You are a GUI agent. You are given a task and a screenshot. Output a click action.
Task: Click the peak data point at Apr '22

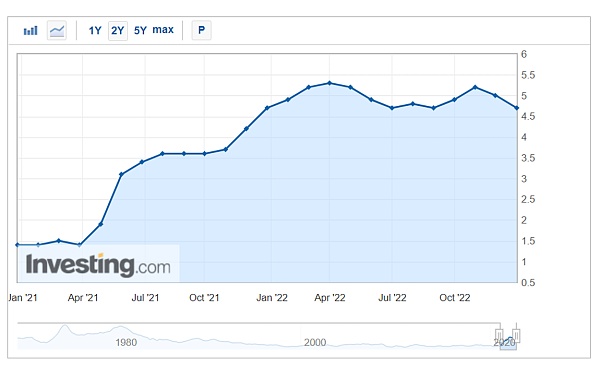(x=330, y=83)
